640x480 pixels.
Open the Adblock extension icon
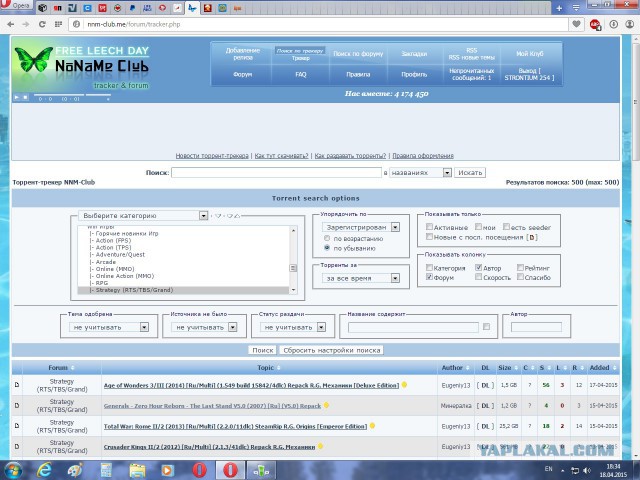click(595, 24)
